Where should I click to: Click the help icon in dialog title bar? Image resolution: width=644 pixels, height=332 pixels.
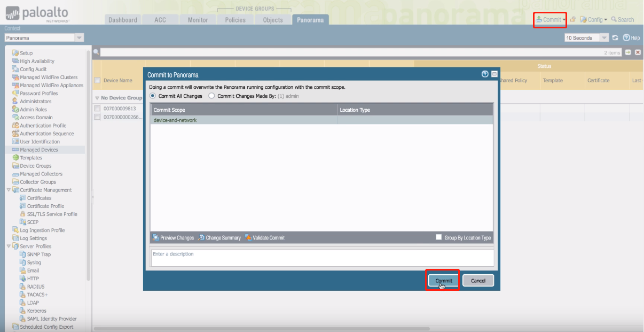click(x=485, y=74)
